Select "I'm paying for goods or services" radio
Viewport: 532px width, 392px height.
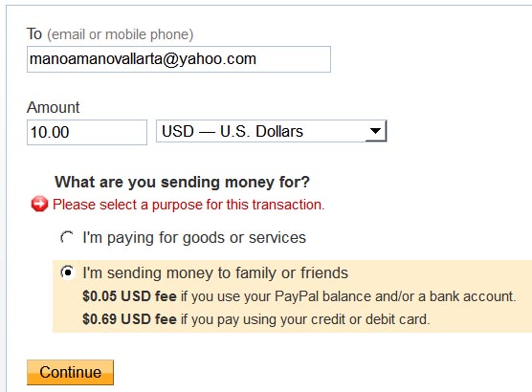coord(67,237)
